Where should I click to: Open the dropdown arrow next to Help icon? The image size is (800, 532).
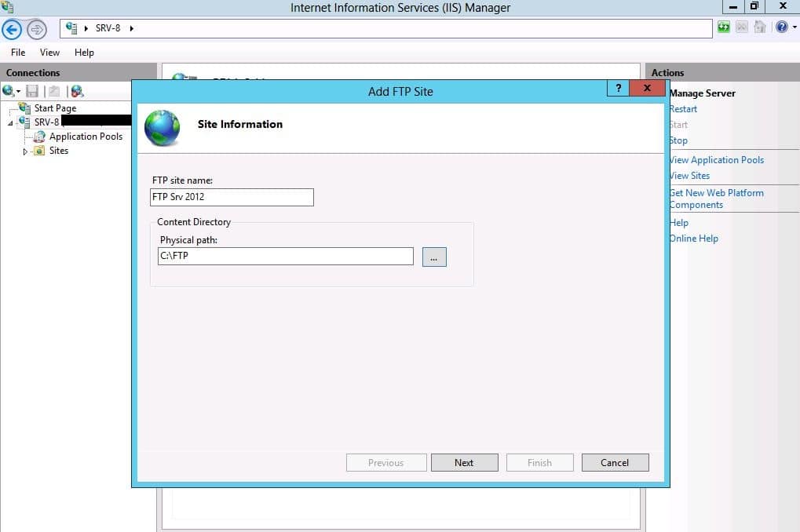795,27
